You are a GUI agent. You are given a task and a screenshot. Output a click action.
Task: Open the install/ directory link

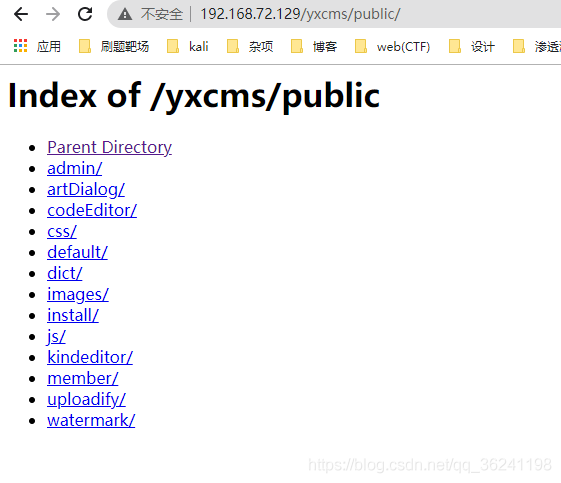(73, 316)
